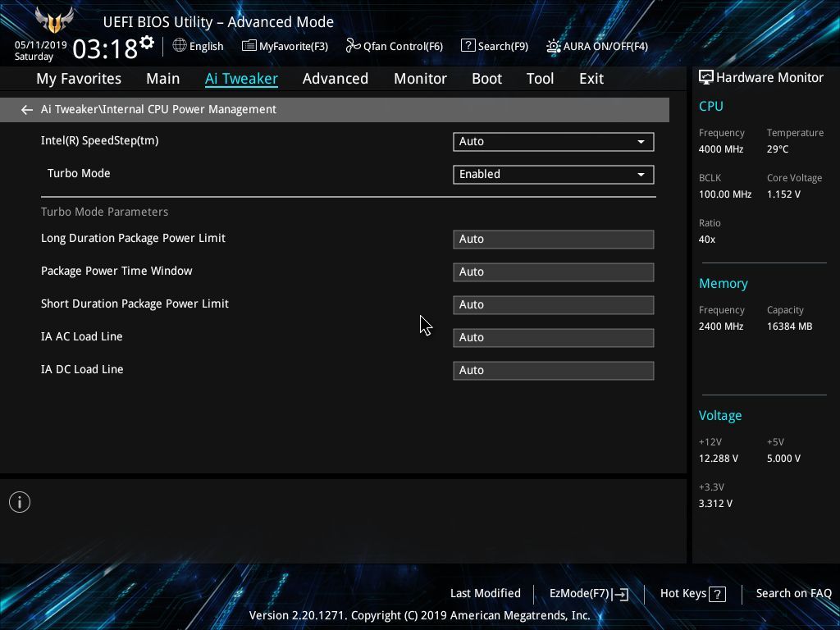
Task: Switch to Boot tab
Action: (486, 79)
